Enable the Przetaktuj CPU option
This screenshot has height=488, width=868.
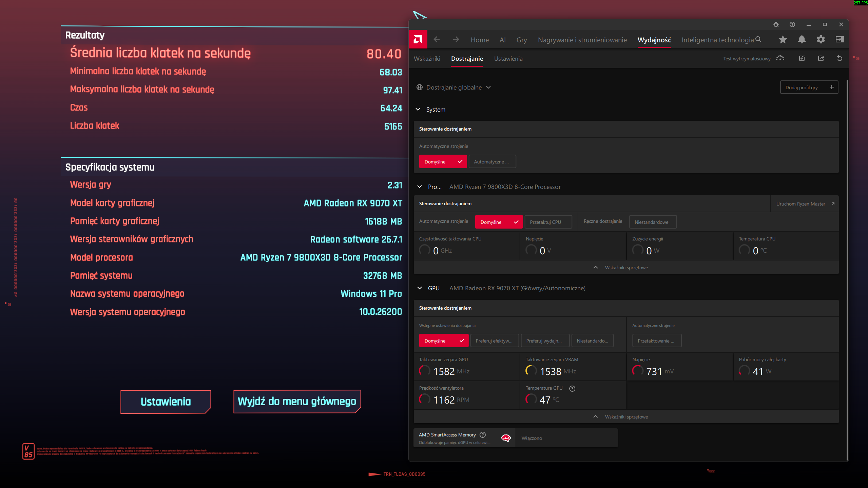pyautogui.click(x=548, y=222)
